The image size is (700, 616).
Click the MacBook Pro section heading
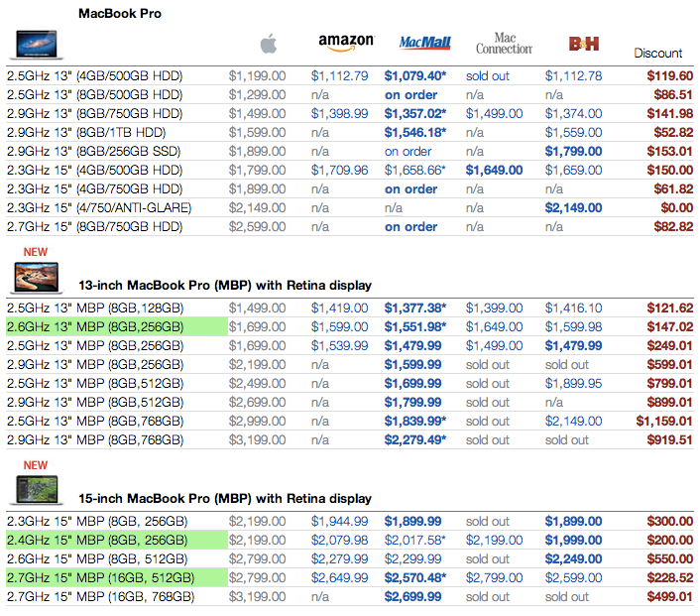[x=120, y=14]
